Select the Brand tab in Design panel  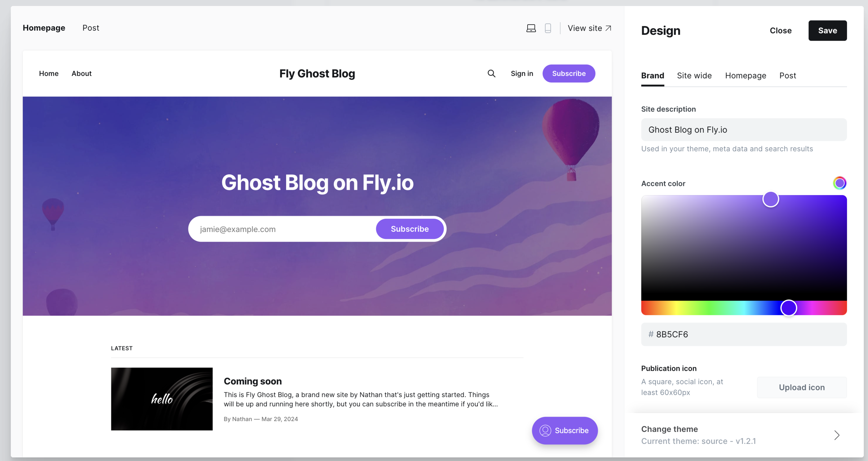pos(652,75)
